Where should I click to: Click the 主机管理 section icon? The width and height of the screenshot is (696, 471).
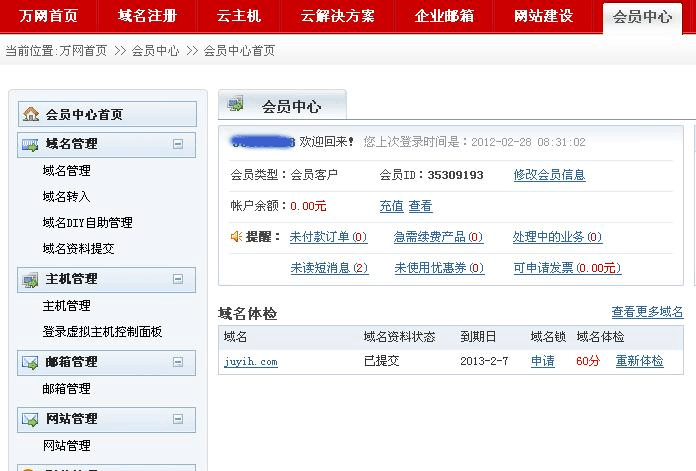(x=30, y=279)
